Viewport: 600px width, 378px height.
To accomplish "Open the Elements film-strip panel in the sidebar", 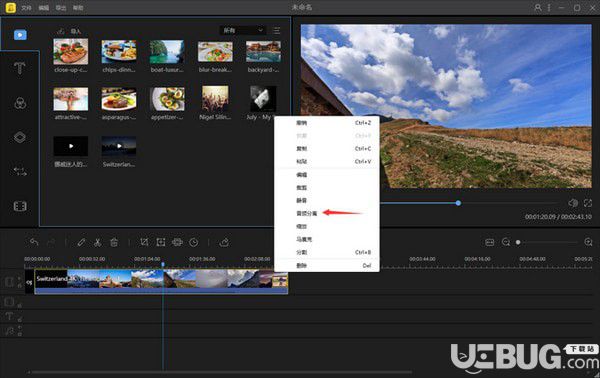I will (20, 206).
